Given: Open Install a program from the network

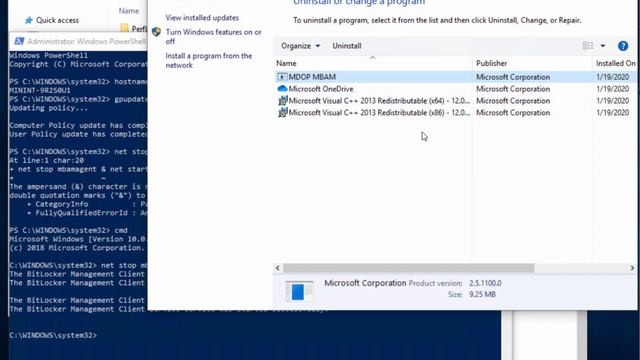Looking at the screenshot, I should (x=209, y=60).
